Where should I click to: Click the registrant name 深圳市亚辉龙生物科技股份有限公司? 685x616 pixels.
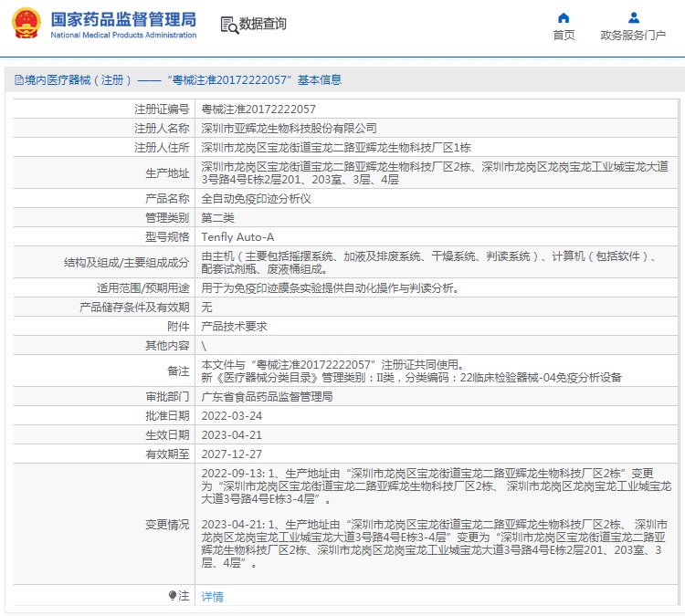[289, 129]
